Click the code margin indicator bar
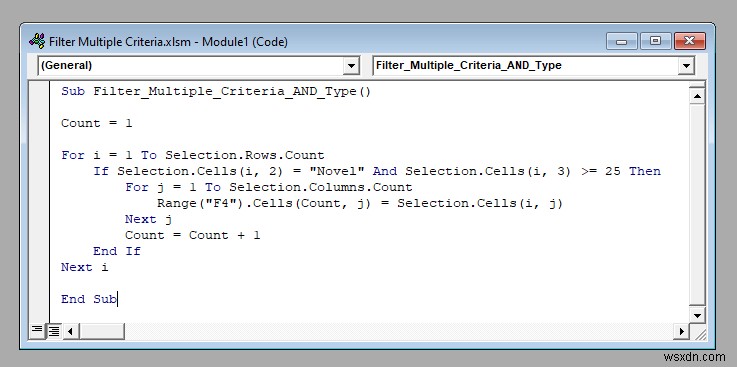Screen dimensions: 737x367 (39, 202)
